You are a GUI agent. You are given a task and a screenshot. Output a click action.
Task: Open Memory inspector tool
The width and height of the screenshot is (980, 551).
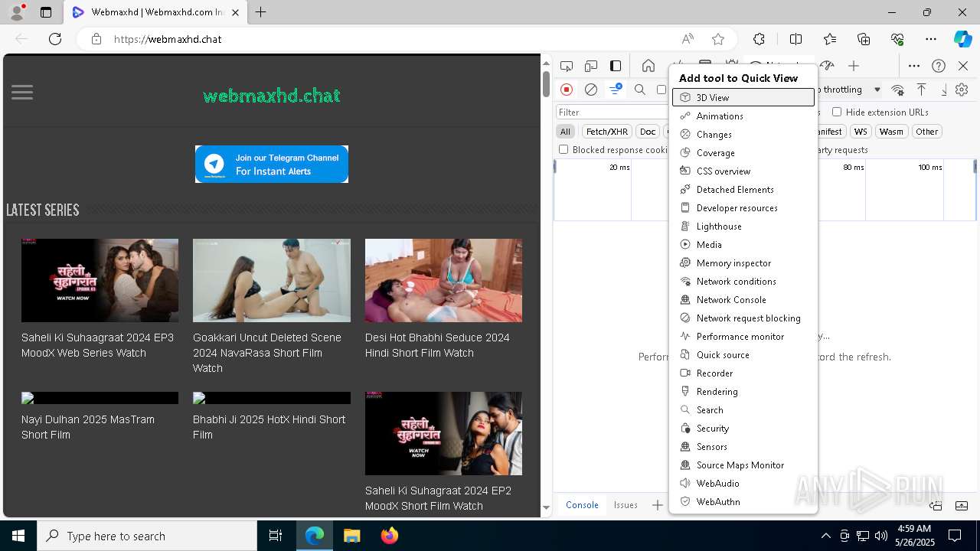coord(743,262)
